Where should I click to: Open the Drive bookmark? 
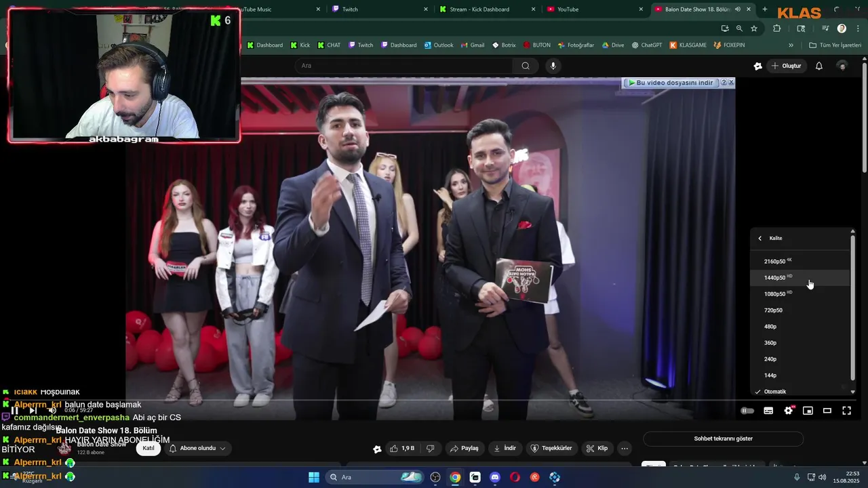pos(613,45)
